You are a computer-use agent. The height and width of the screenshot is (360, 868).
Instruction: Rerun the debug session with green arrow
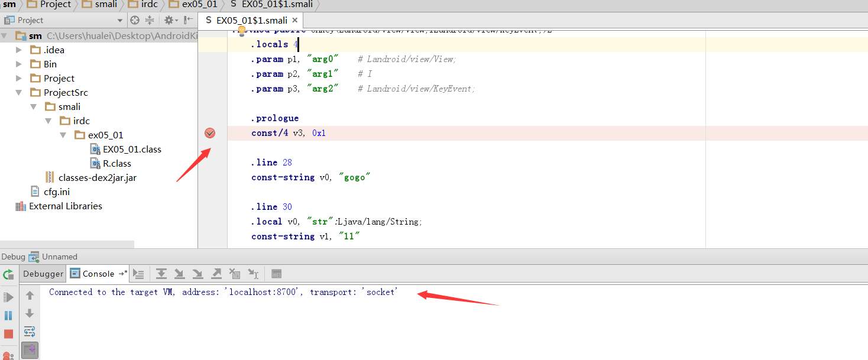[x=8, y=274]
